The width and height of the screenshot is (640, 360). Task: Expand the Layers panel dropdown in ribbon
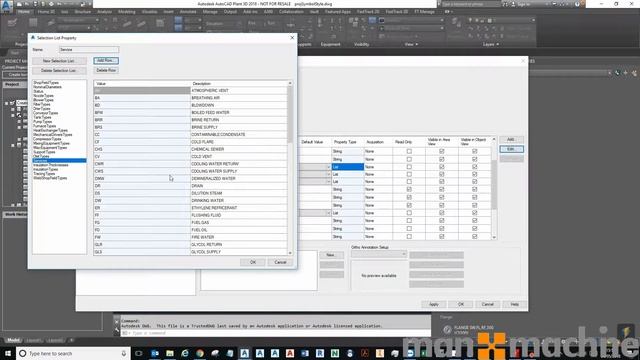click(x=491, y=44)
